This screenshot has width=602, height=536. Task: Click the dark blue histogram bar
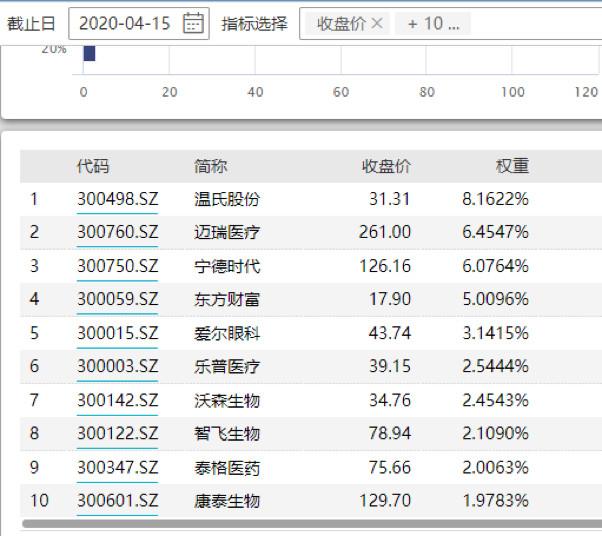89,53
